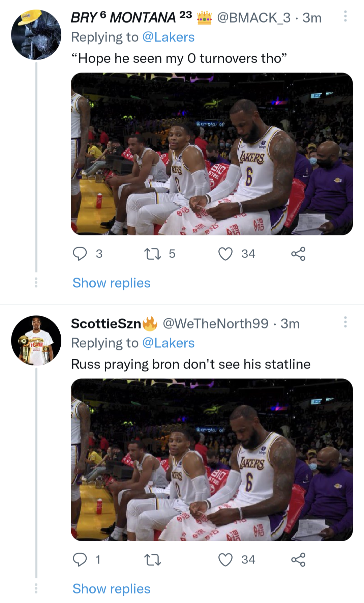364x603 pixels.
Task: View ScottieSzn's profile avatar
Action: tap(36, 341)
